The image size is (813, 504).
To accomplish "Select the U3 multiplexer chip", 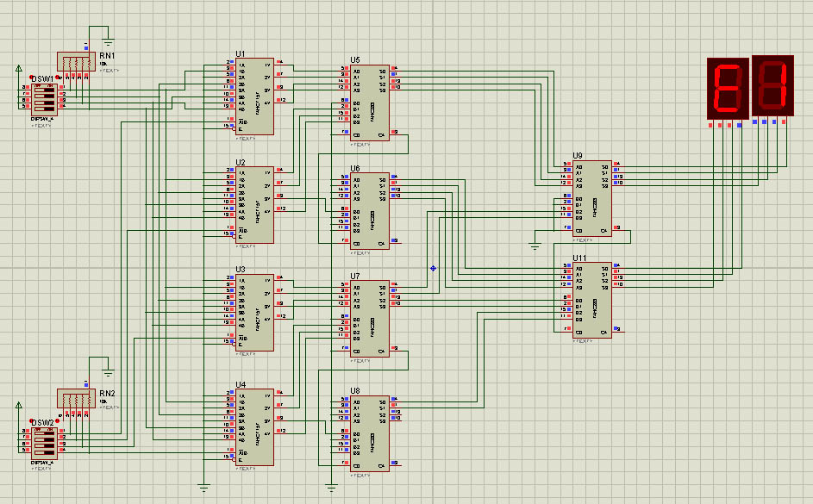I will pos(254,312).
